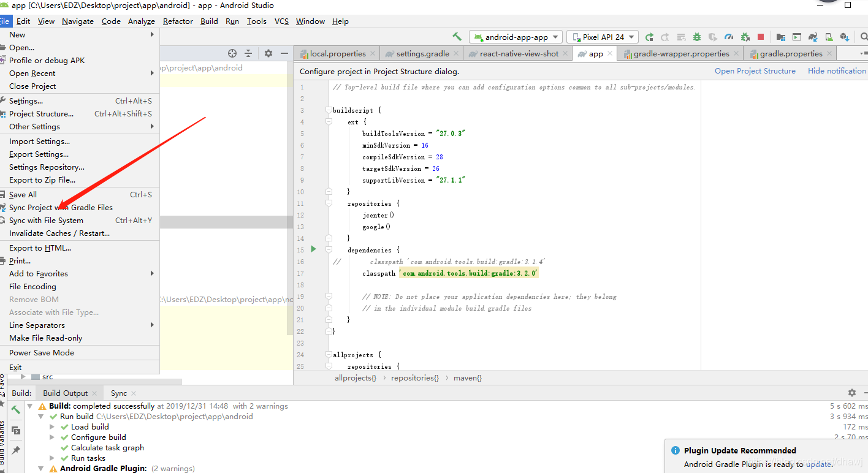Show the hidden editor tabs list
868x473 pixels.
click(x=863, y=53)
